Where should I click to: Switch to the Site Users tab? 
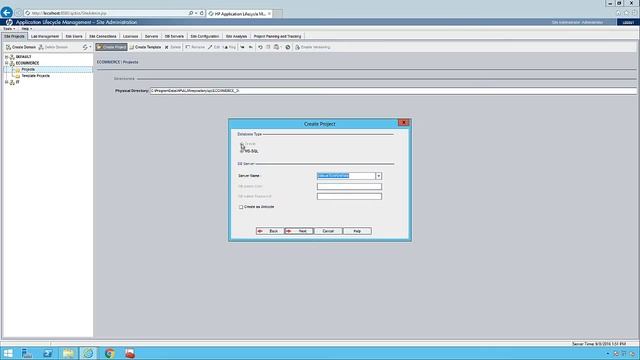pos(74,36)
